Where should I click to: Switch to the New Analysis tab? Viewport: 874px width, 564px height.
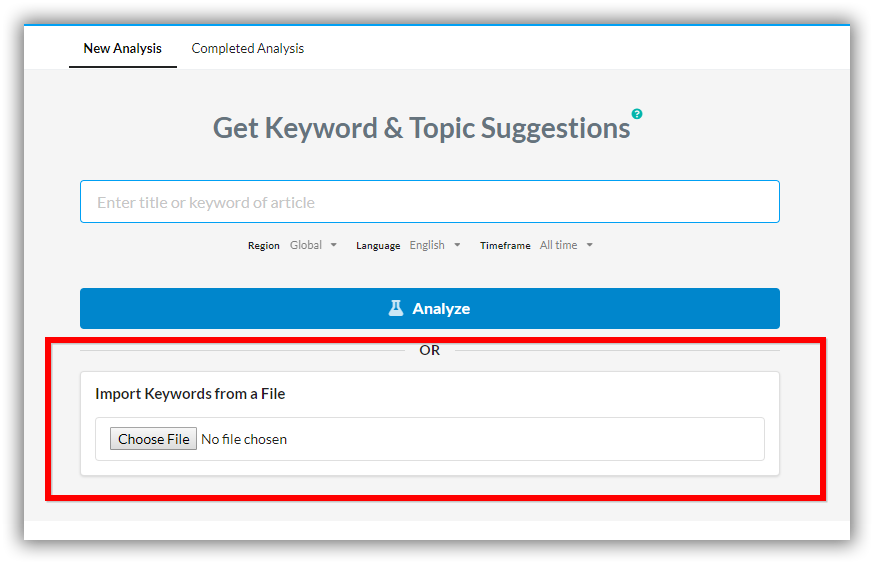coord(123,48)
